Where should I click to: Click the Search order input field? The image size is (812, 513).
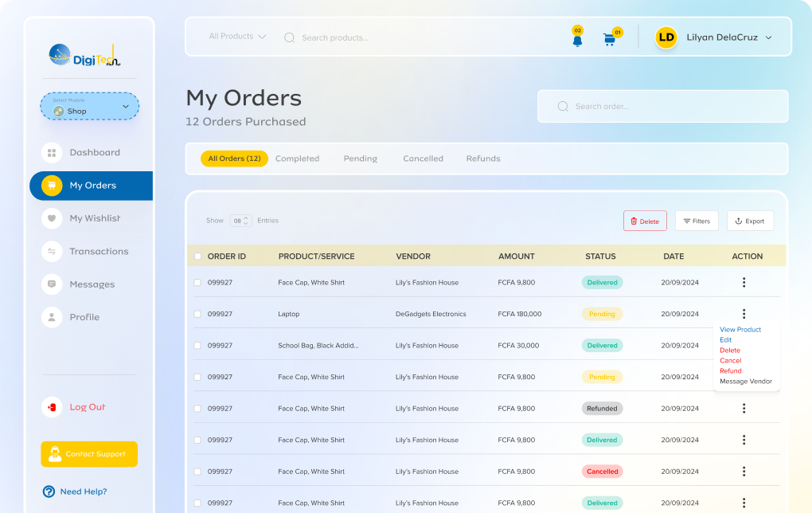click(x=662, y=106)
